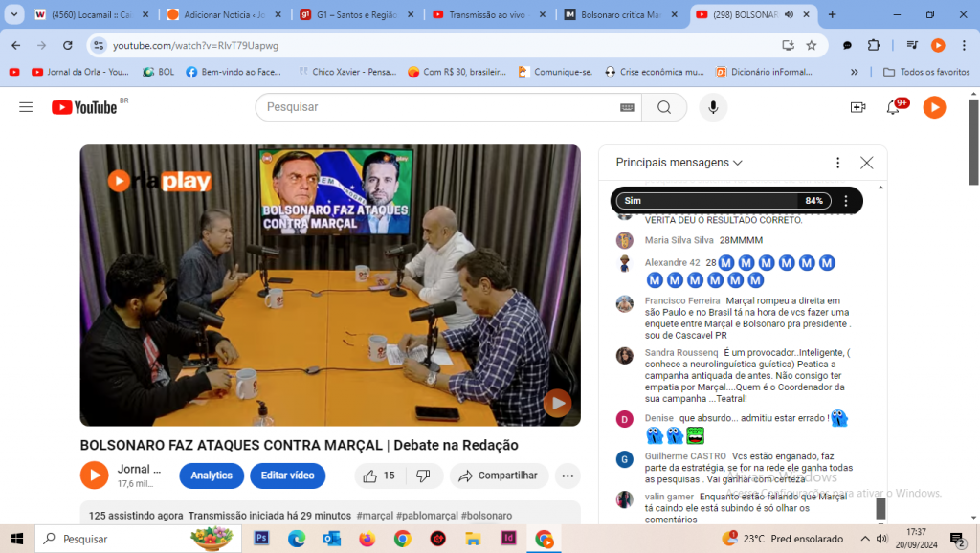Switch to the Adicionar Notícia tab
Image resolution: width=980 pixels, height=553 pixels.
(x=224, y=14)
